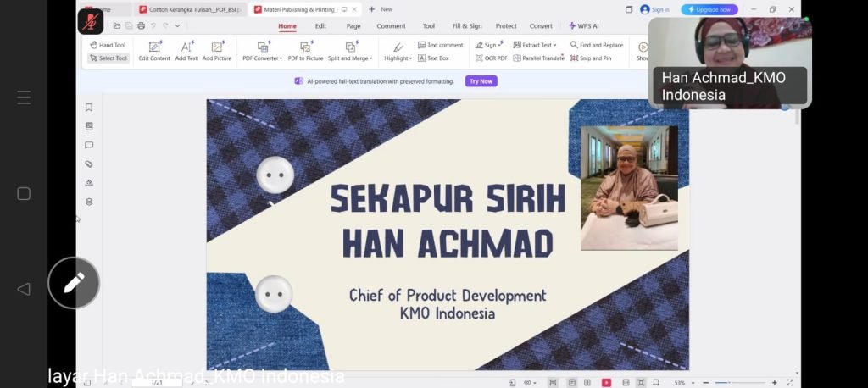The height and width of the screenshot is (388, 868).
Task: Open the Find and Replace tool
Action: [x=597, y=45]
